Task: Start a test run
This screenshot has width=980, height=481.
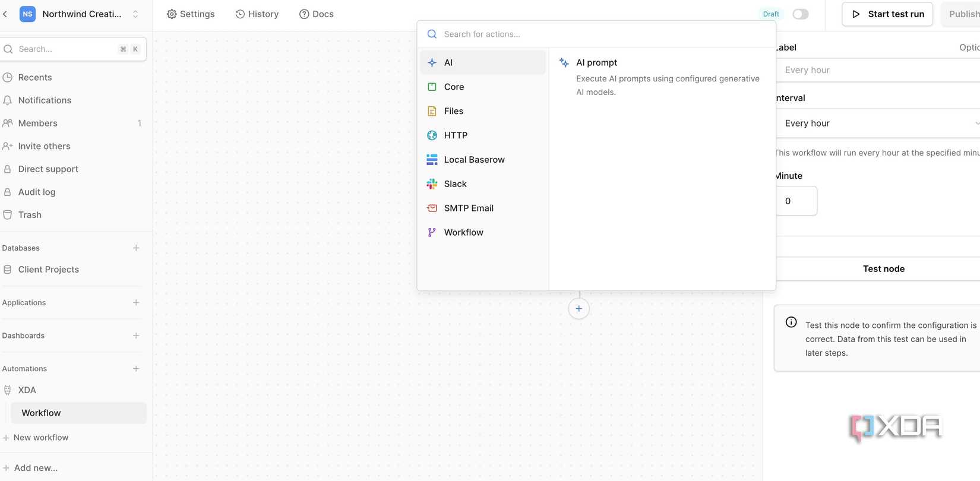Action: click(x=887, y=14)
